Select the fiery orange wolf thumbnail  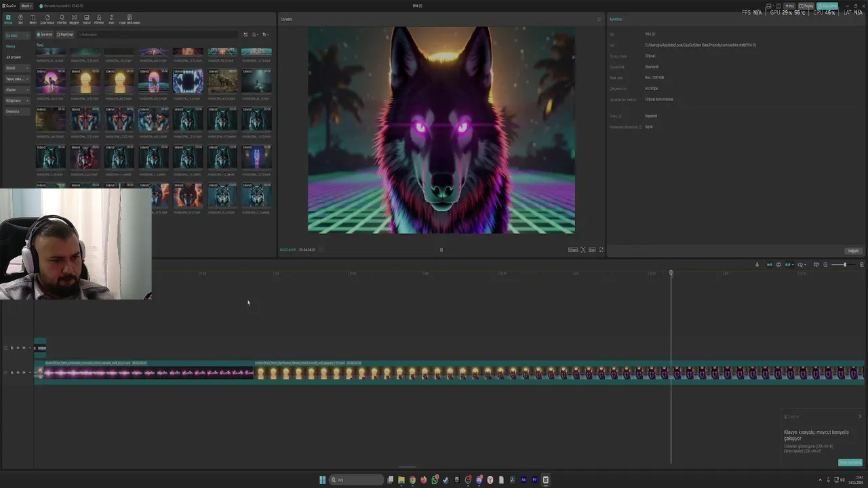pos(188,195)
